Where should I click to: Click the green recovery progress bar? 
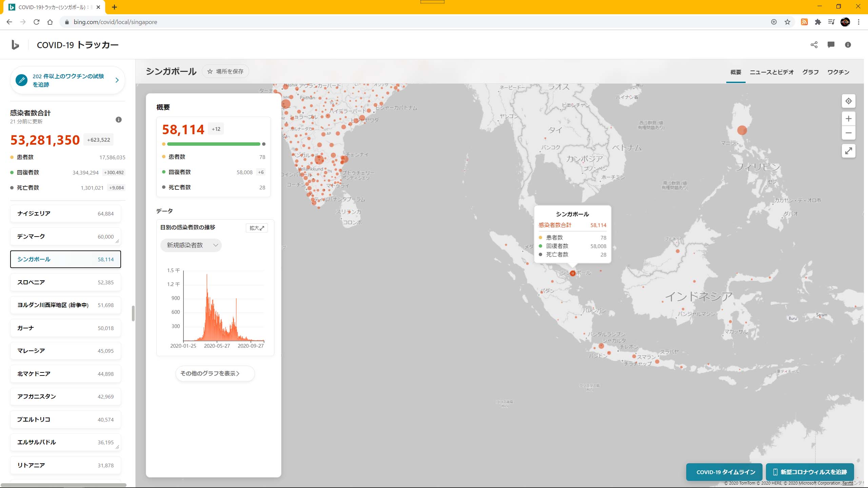214,144
